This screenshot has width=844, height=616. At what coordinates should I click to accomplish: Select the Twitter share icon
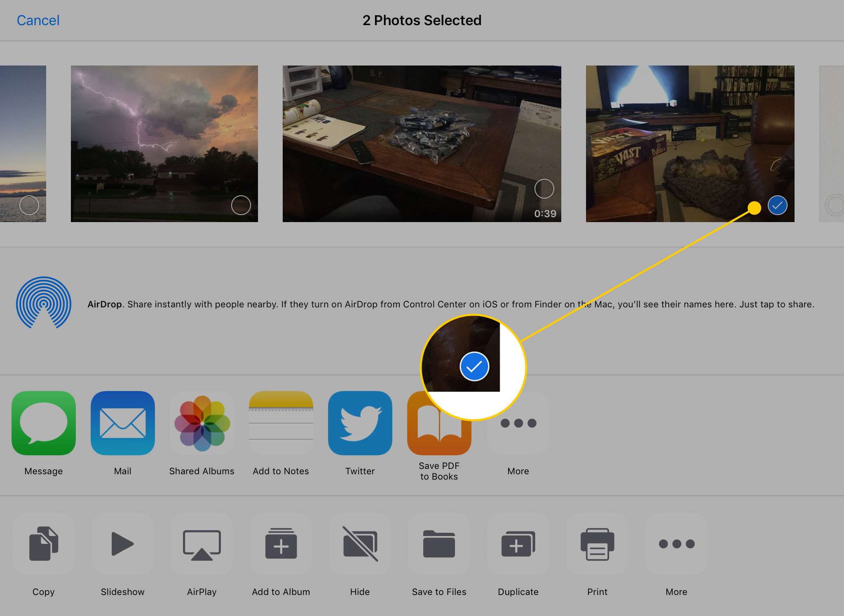click(359, 422)
